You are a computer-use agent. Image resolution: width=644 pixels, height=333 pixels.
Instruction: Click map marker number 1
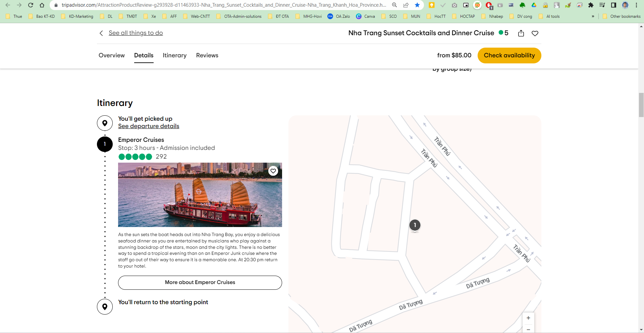pos(415,225)
